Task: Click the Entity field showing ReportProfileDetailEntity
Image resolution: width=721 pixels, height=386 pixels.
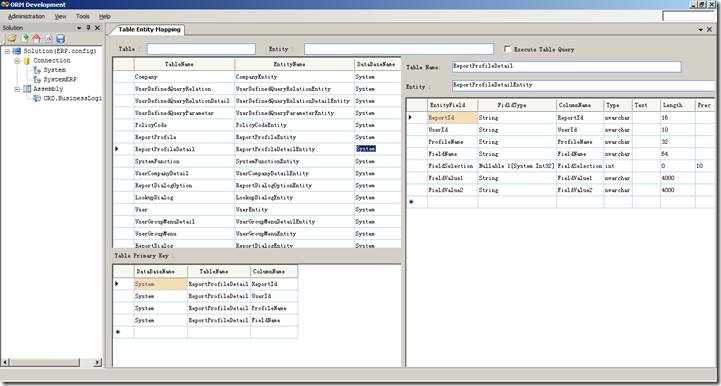Action: point(584,86)
